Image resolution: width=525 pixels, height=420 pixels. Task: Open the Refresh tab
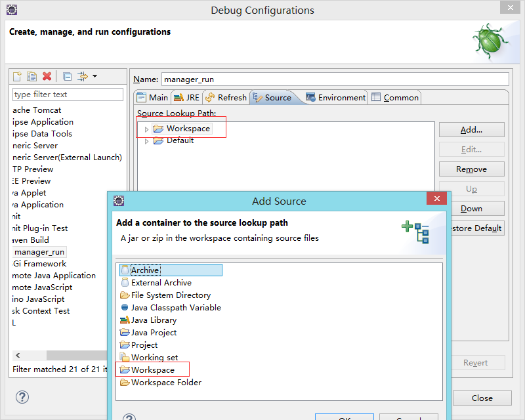point(226,98)
